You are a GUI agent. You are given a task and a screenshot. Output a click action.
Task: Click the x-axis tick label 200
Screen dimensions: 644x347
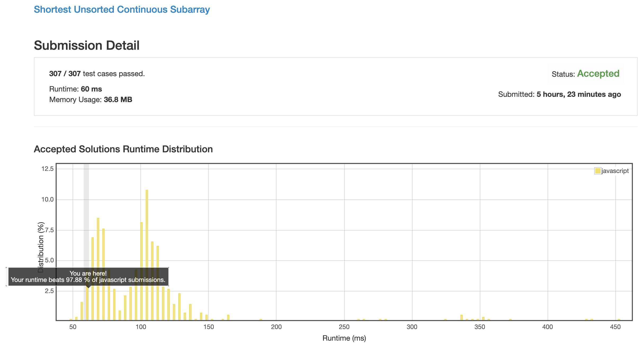(276, 327)
